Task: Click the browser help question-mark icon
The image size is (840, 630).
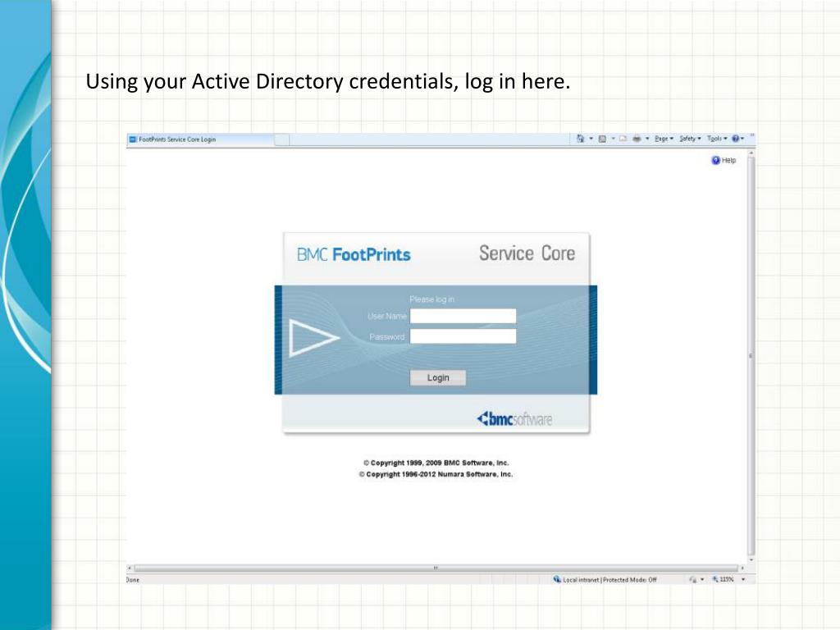Action: pos(736,139)
